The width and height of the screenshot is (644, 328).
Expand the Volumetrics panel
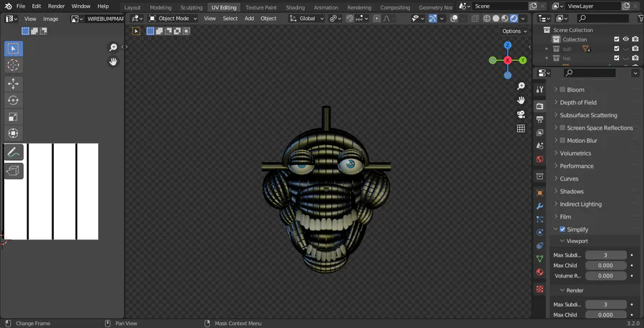coord(575,153)
